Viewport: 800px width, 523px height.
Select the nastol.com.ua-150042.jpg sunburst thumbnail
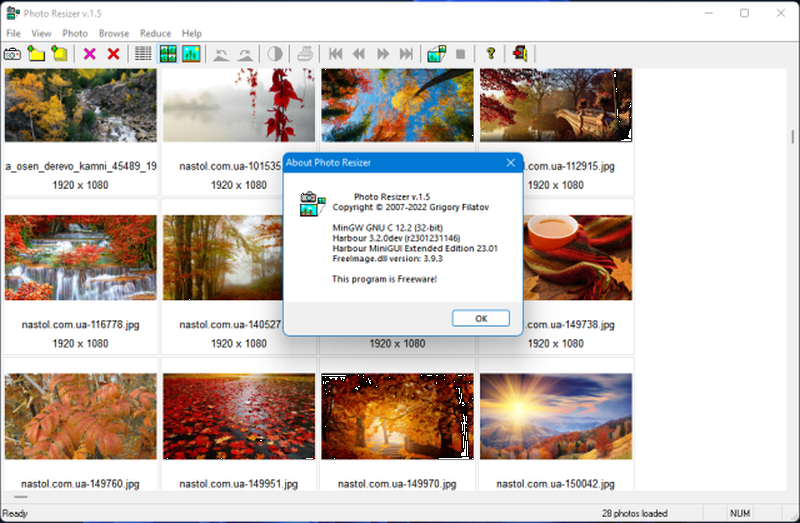tap(555, 417)
